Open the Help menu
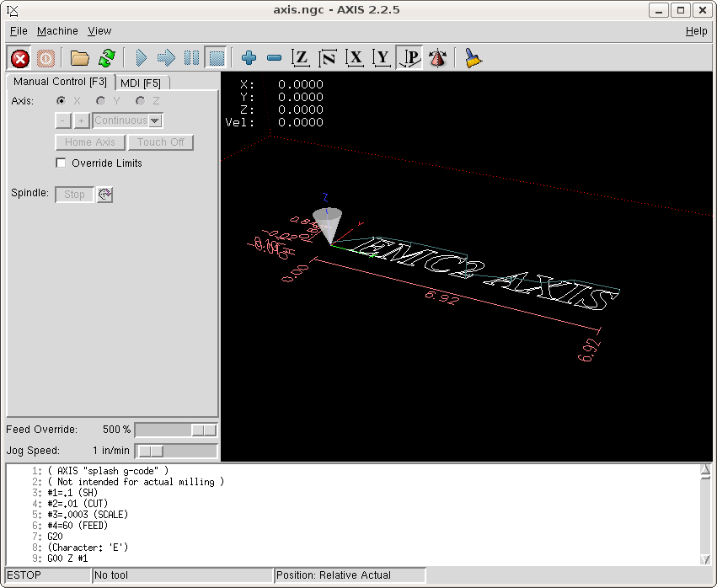The height and width of the screenshot is (588, 717). (x=697, y=31)
